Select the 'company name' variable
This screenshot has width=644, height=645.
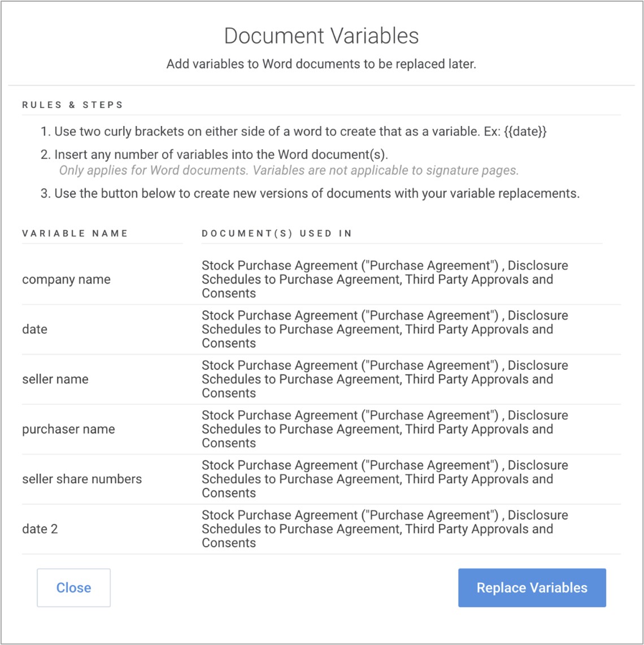coord(66,280)
